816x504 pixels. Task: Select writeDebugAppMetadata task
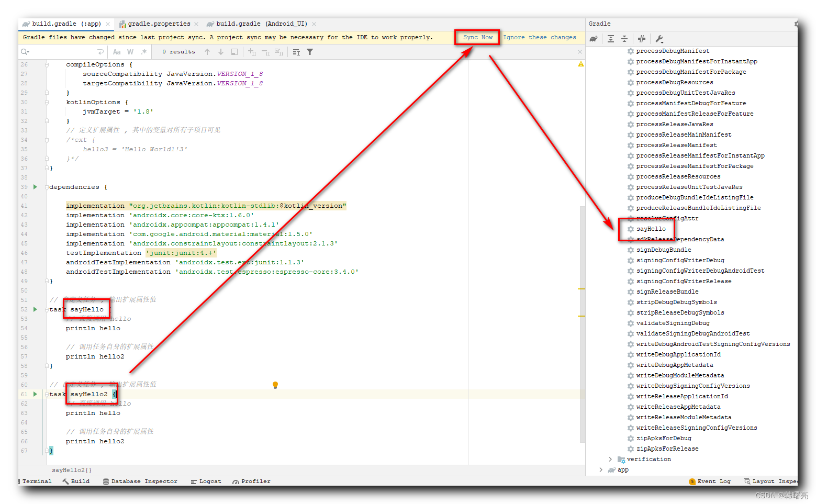tap(675, 365)
